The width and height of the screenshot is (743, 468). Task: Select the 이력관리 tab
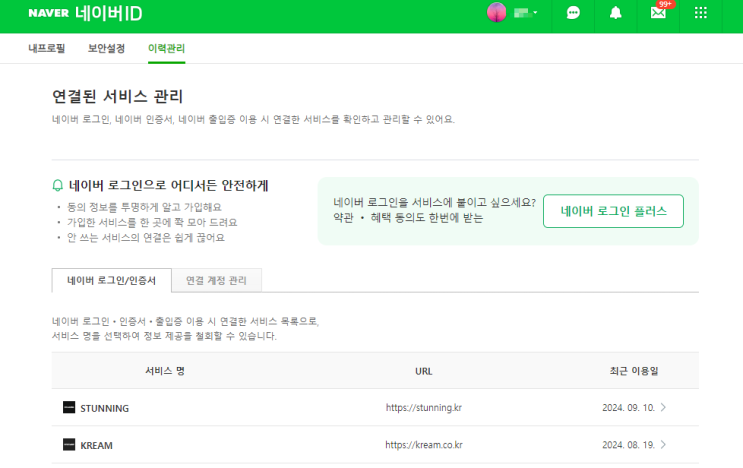click(166, 48)
